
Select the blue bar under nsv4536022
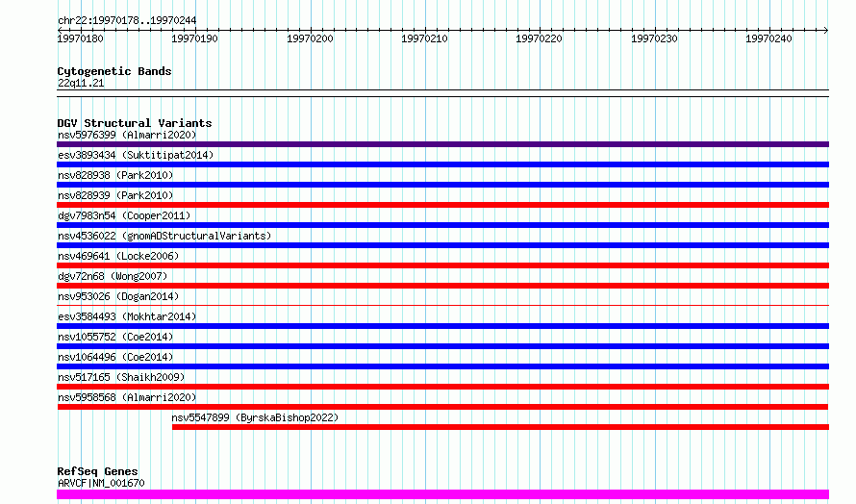442,245
